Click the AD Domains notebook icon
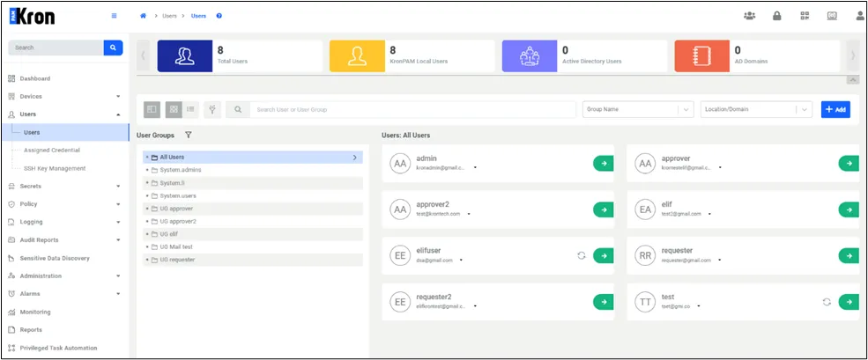The image size is (868, 360). tap(702, 55)
